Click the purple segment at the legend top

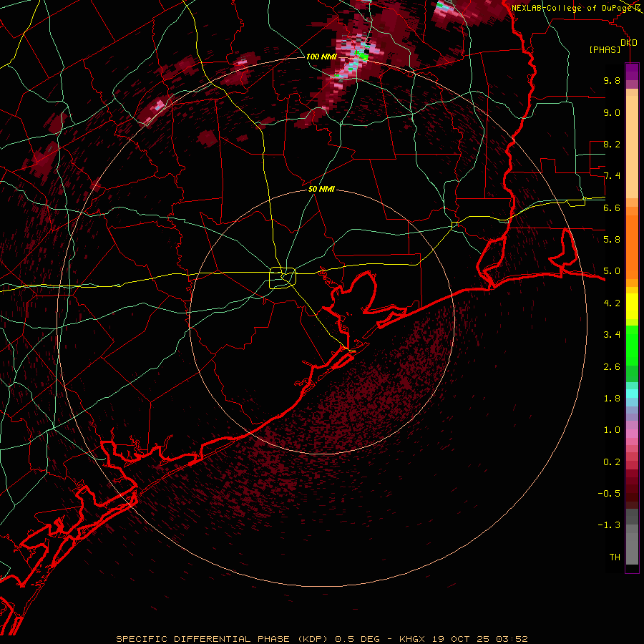(632, 72)
